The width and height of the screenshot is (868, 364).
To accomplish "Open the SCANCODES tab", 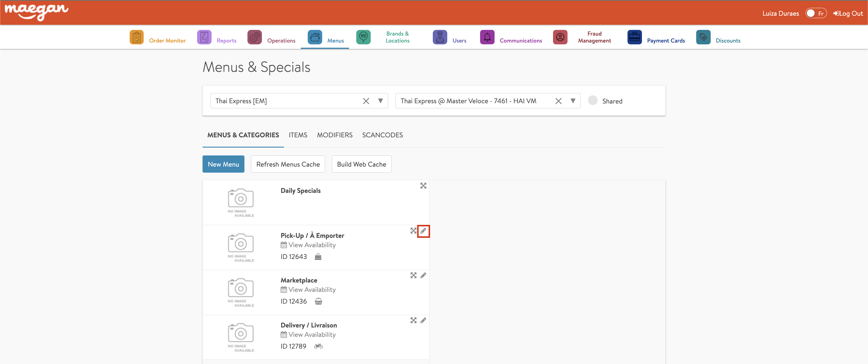I will click(382, 135).
